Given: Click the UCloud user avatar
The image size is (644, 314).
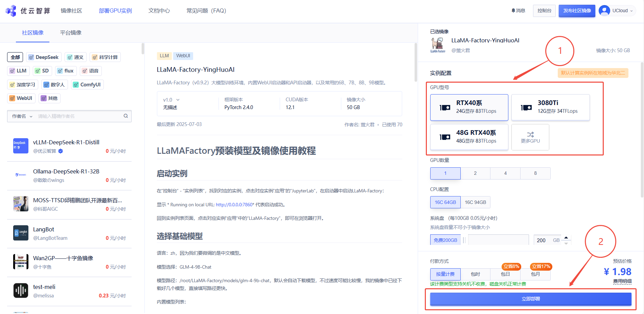Looking at the screenshot, I should (604, 11).
